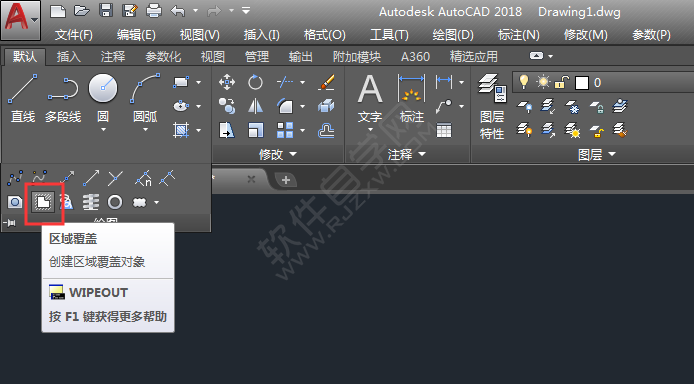Select the Copy tool icon
Image resolution: width=694 pixels, height=384 pixels.
[227, 106]
